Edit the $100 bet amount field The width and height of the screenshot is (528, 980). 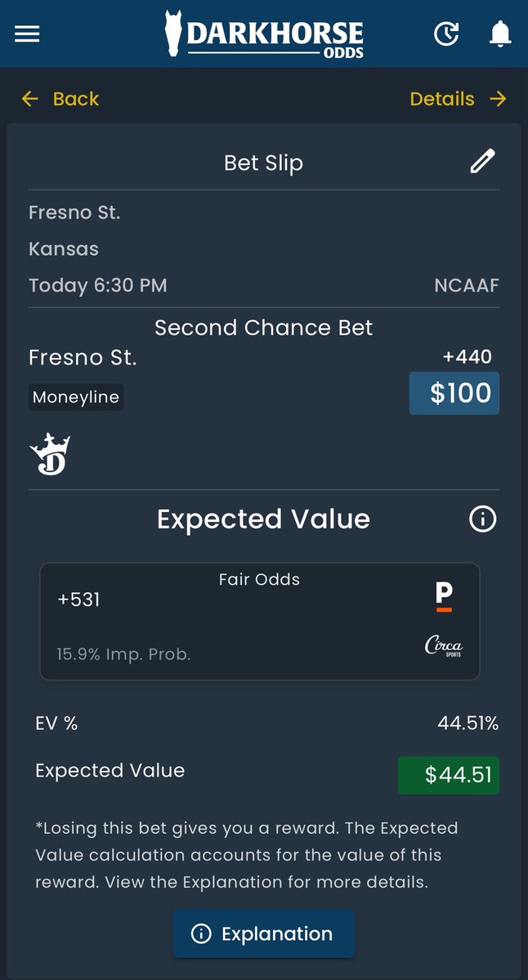tap(454, 393)
